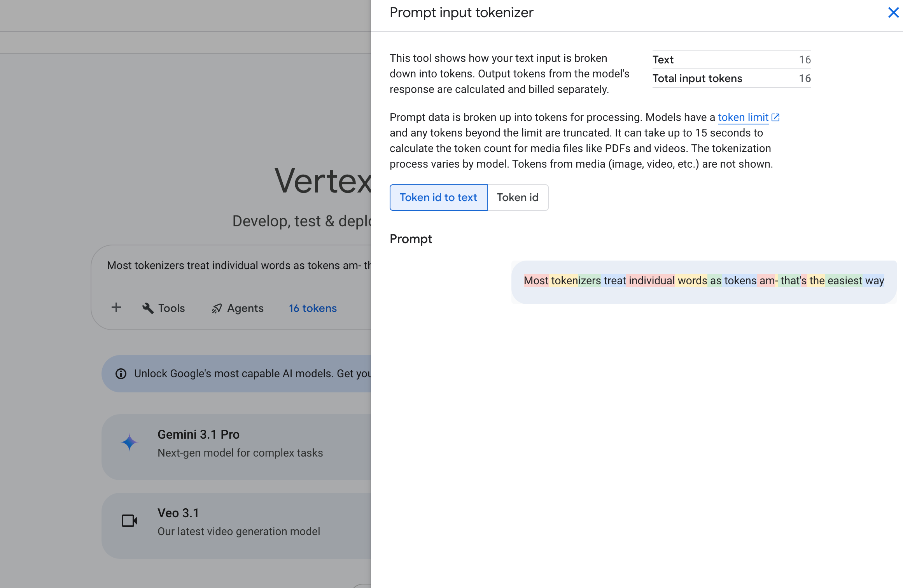Open the Tools menu label
The width and height of the screenshot is (903, 588).
[171, 308]
